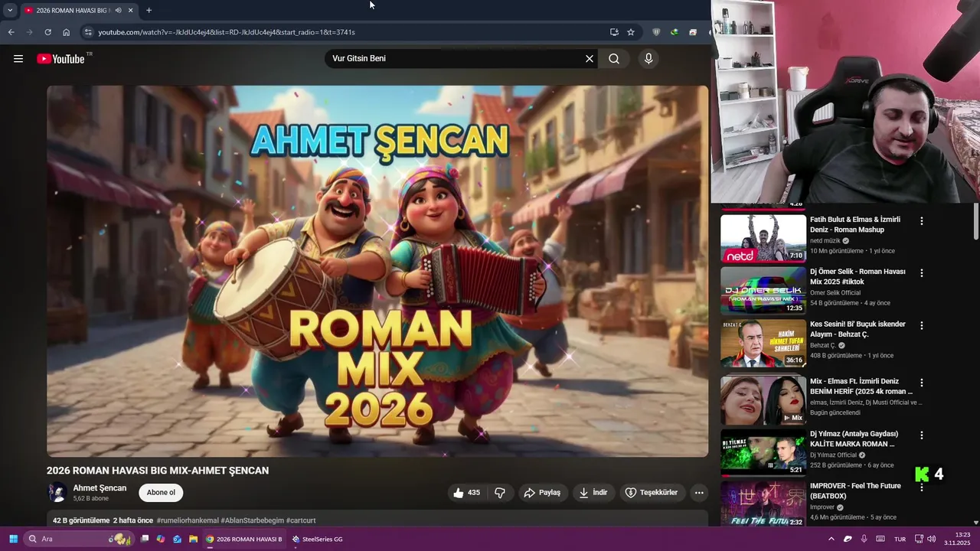Open new browser tab with plus button

(x=149, y=11)
